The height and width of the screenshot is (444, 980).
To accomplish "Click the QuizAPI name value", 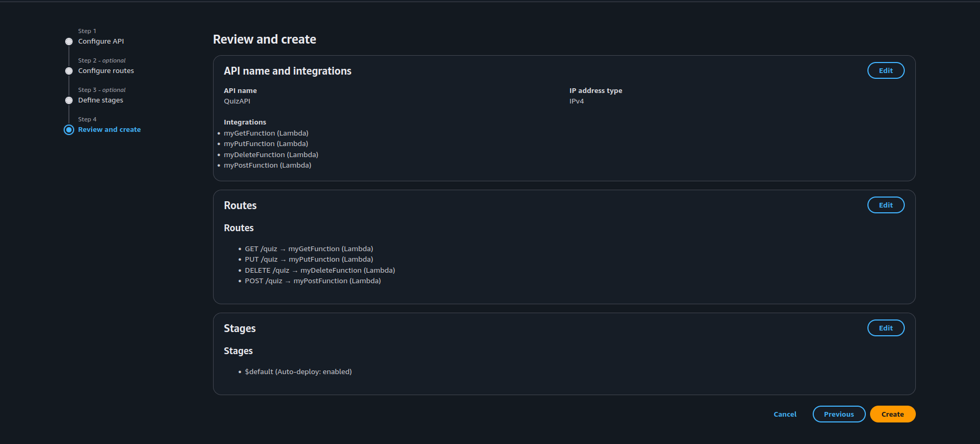I will point(237,101).
